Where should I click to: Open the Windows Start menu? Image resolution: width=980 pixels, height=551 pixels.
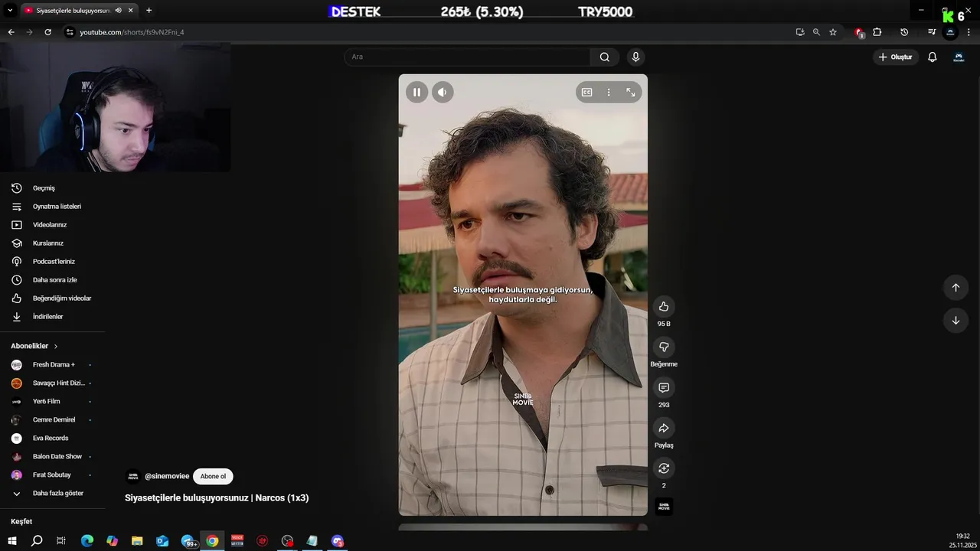(12, 541)
